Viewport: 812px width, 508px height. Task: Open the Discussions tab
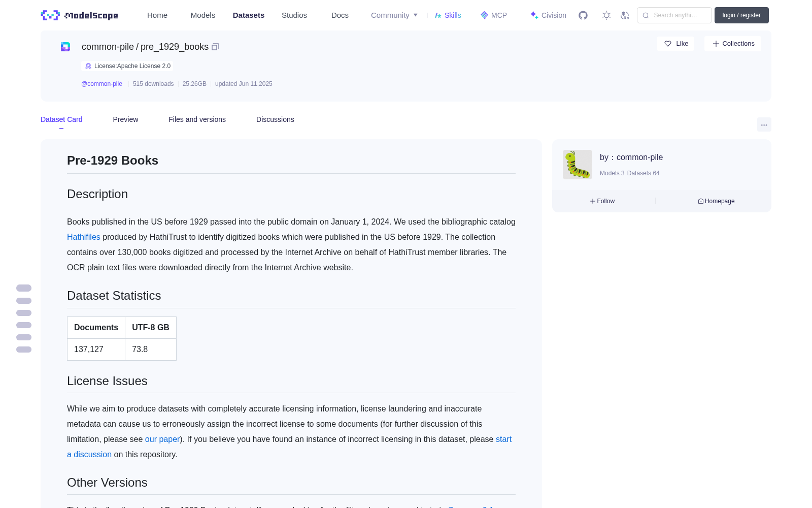275,119
